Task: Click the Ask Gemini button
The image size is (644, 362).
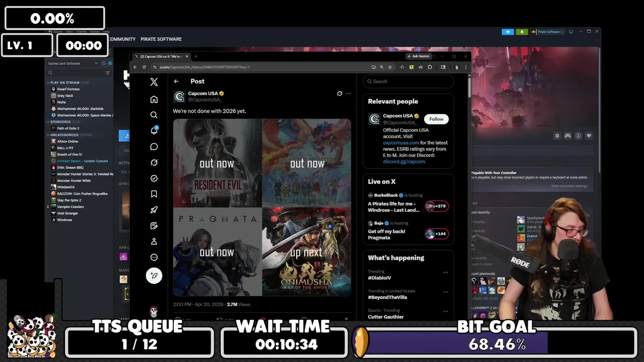Action: click(419, 56)
